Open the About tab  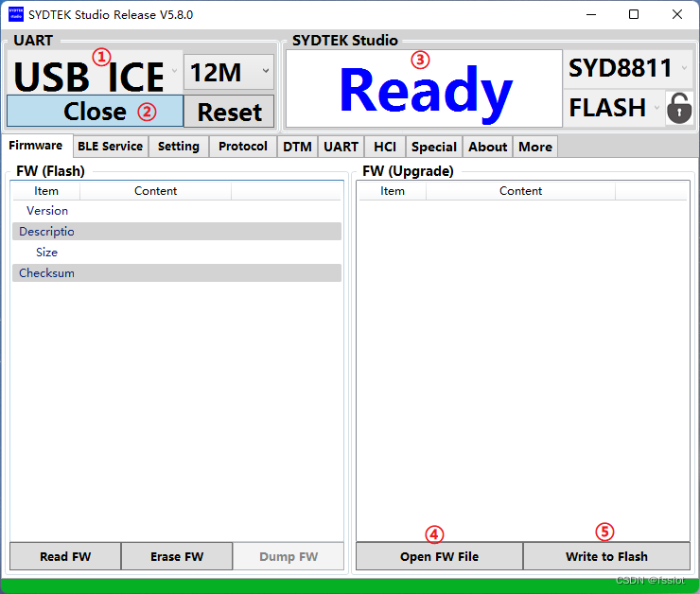pos(488,147)
